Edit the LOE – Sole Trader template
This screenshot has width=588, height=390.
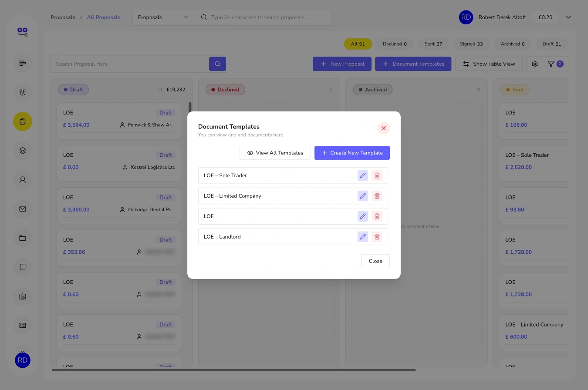tap(363, 175)
